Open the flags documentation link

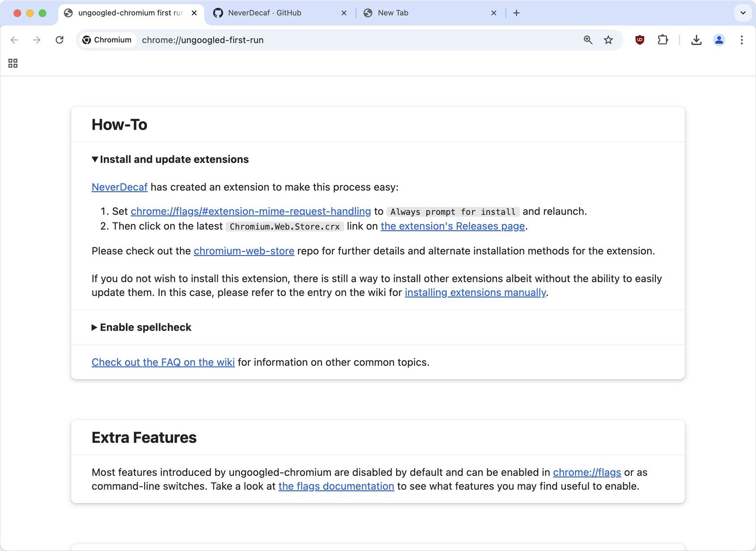click(x=336, y=486)
